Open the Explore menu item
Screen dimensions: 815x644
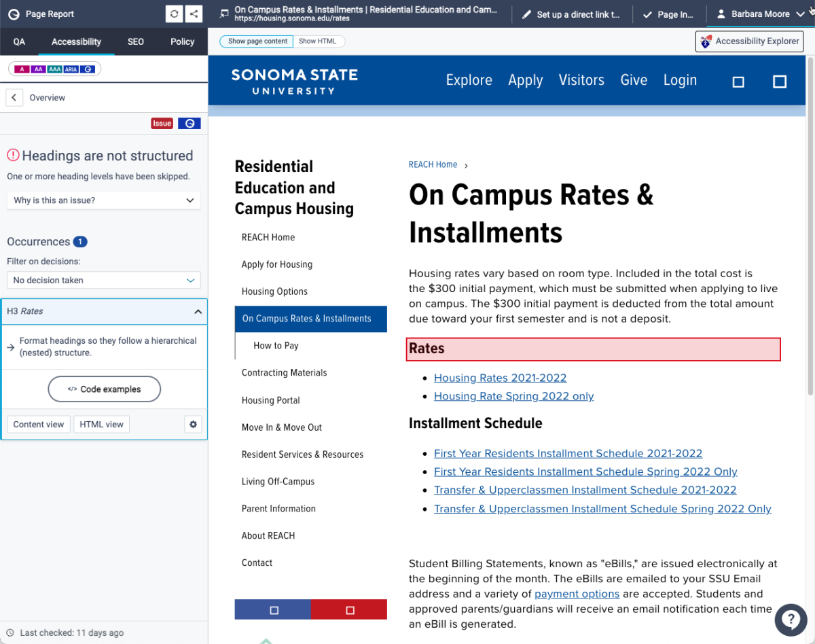click(x=469, y=80)
